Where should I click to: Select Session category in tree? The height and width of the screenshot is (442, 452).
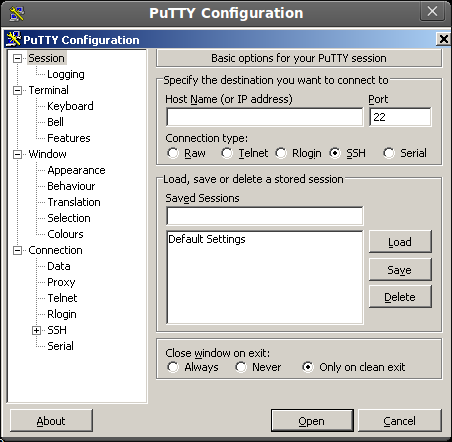tap(46, 58)
